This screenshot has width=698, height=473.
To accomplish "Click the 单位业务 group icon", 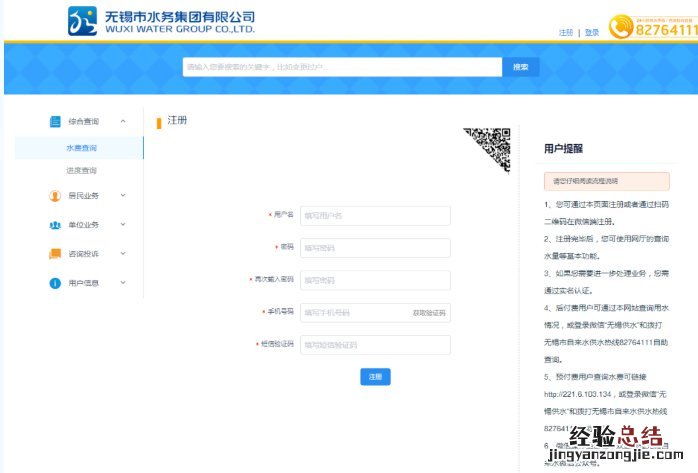I will click(x=55, y=225).
